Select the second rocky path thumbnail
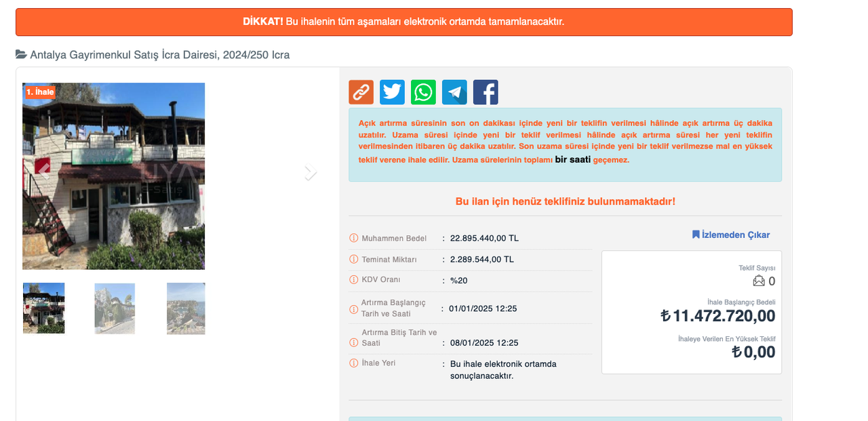The image size is (868, 421). click(x=115, y=308)
